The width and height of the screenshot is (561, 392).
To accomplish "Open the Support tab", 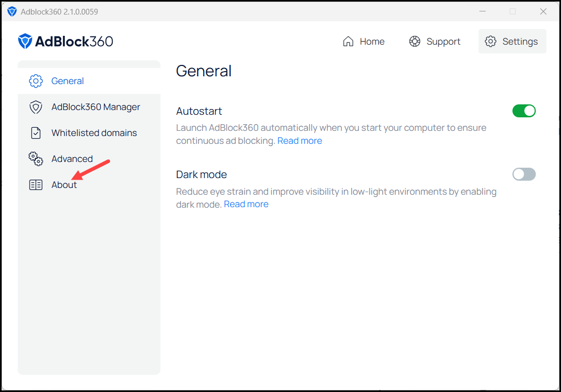I will (x=435, y=42).
